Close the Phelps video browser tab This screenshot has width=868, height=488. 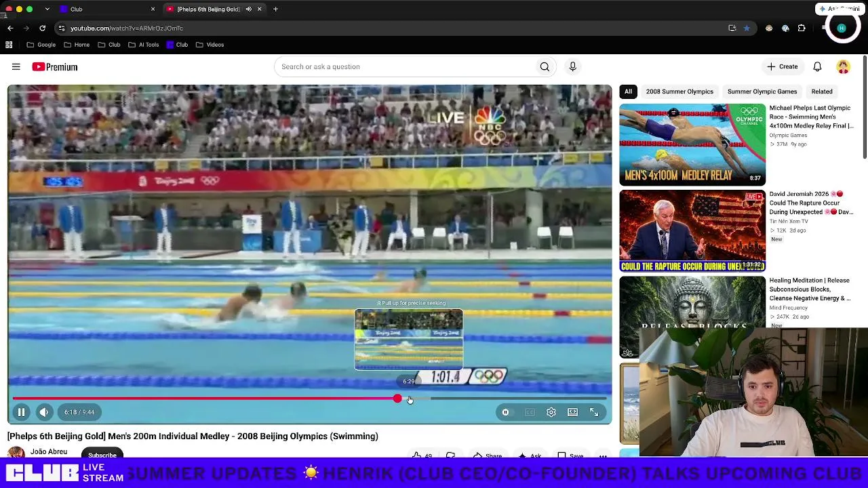259,9
